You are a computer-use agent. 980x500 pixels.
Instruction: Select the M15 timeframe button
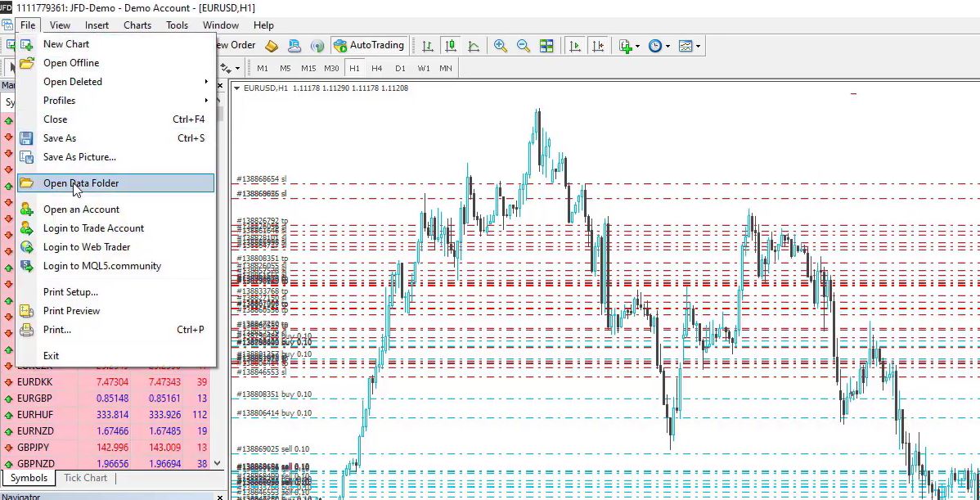308,68
